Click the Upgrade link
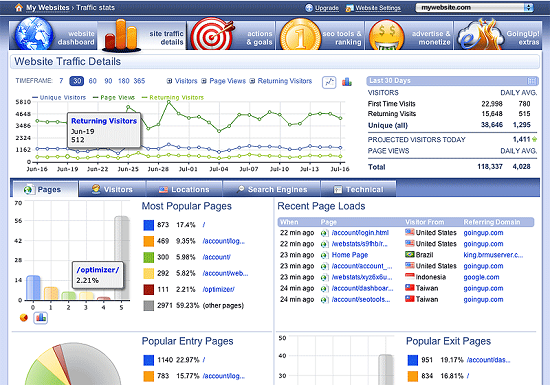The width and height of the screenshot is (550, 385). [322, 8]
